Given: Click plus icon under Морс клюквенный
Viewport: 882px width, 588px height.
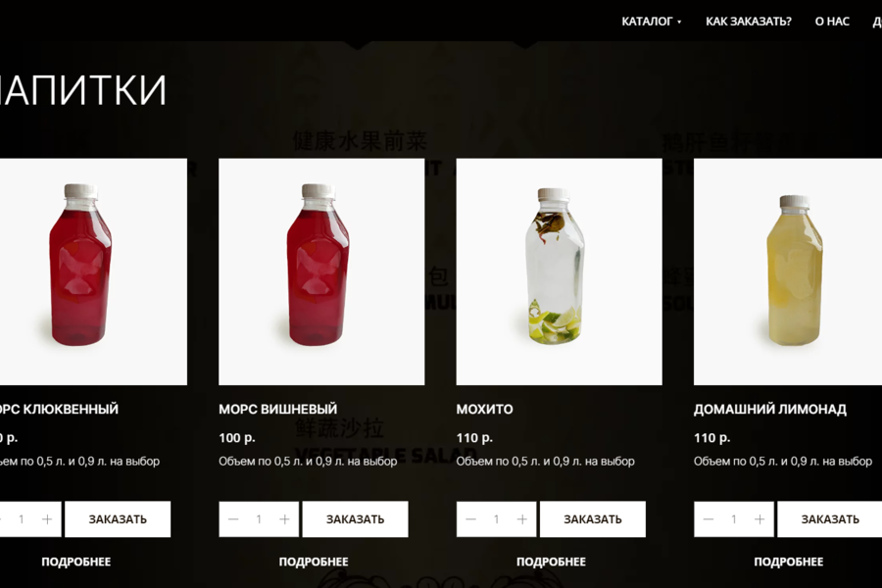Looking at the screenshot, I should [47, 519].
